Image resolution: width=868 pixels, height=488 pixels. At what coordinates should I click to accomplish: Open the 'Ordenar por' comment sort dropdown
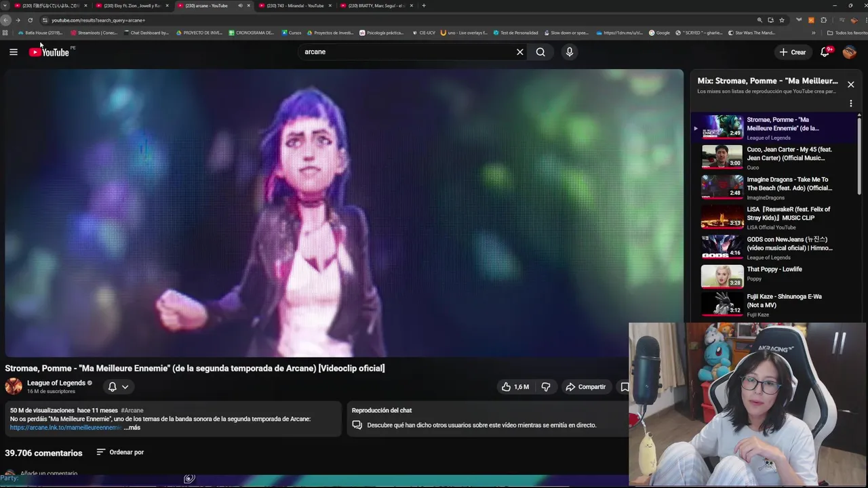(x=120, y=452)
